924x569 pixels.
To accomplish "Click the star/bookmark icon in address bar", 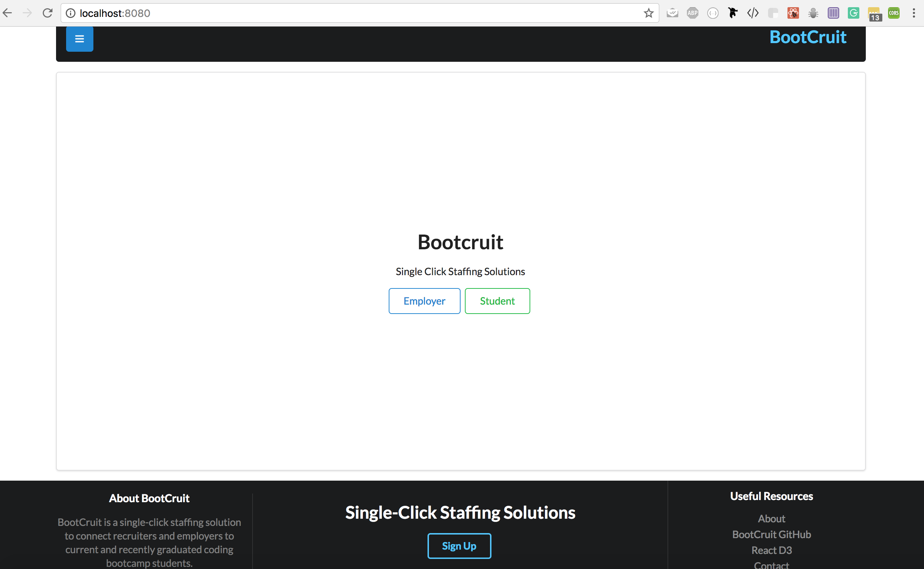I will tap(649, 13).
